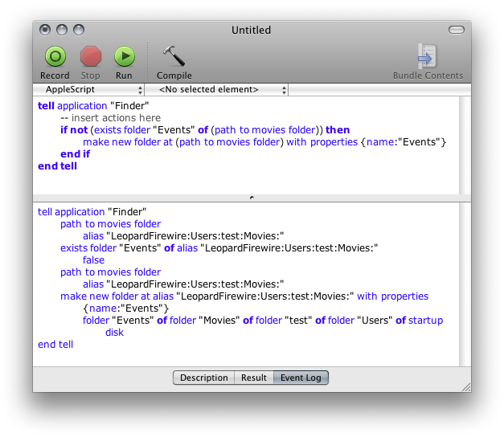This screenshot has height=437, width=504.
Task: Click the 'disk' word in event log
Action: pyautogui.click(x=114, y=333)
